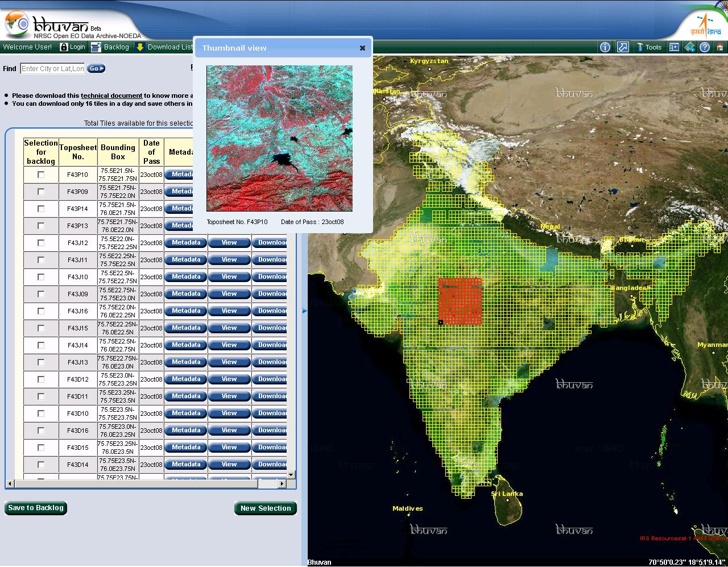
Task: Click Sri Lanka label on map
Action: 507,494
